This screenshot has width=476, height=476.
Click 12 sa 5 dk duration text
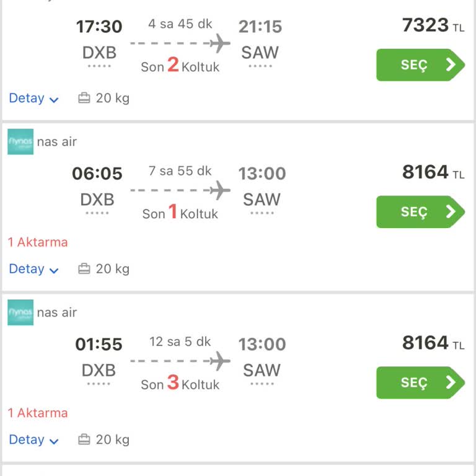(x=180, y=342)
